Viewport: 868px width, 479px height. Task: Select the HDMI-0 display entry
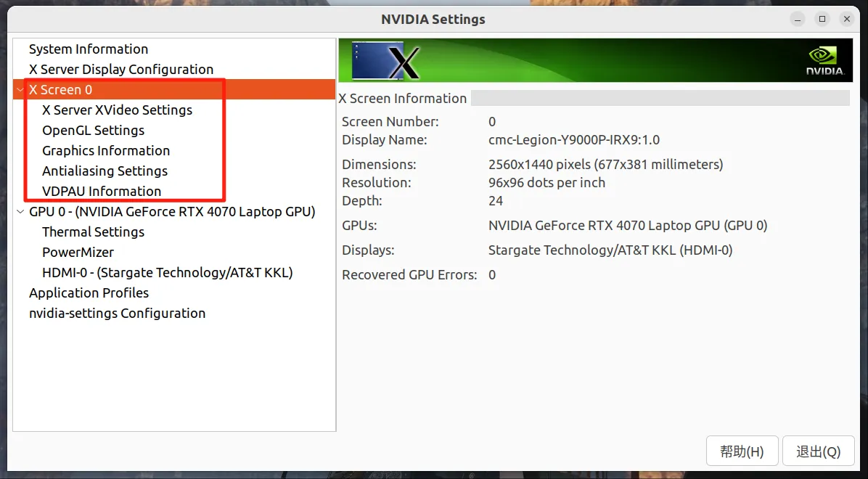point(167,273)
